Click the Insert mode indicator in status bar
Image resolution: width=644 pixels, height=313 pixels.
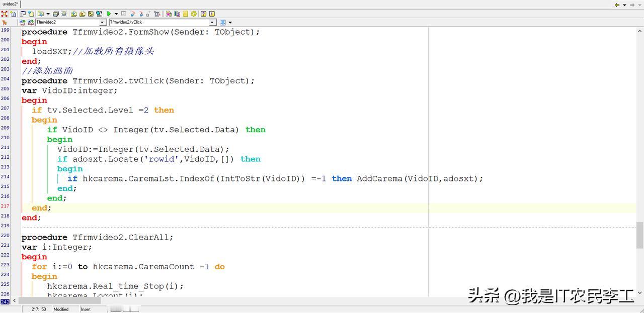coord(86,309)
